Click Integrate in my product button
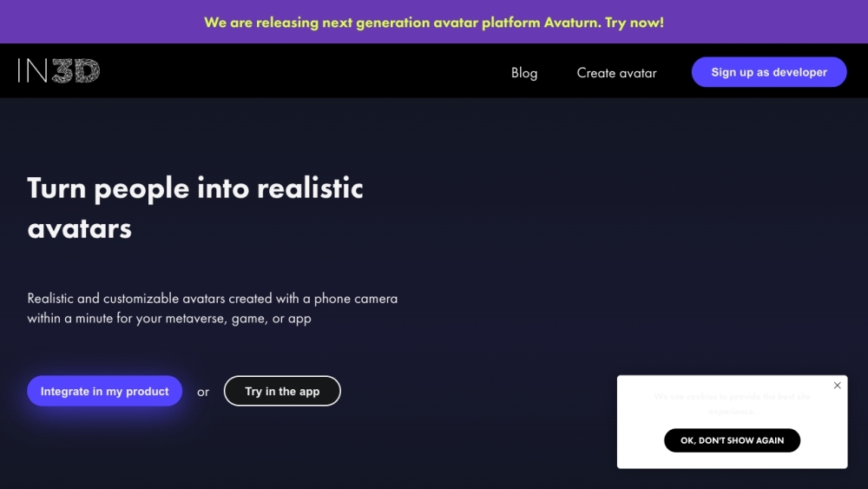The height and width of the screenshot is (489, 868). [x=104, y=392]
